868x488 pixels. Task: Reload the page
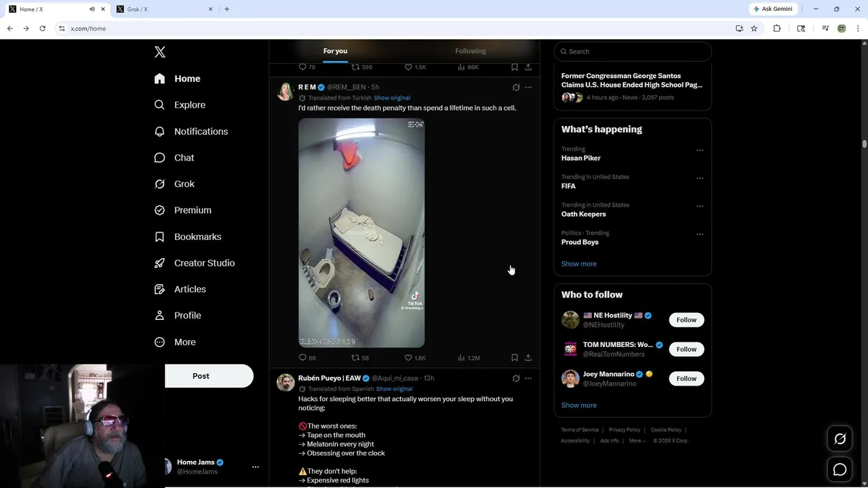click(x=42, y=28)
